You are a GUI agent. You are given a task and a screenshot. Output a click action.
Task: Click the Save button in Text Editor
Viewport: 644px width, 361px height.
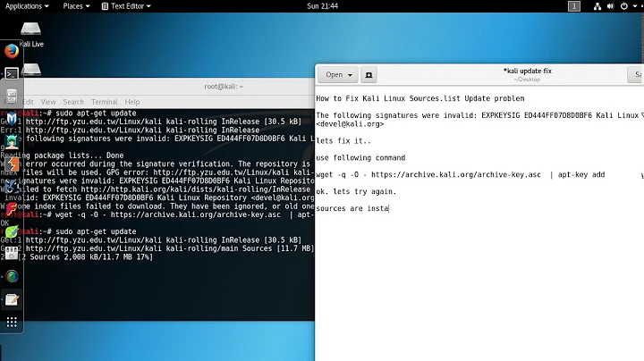pyautogui.click(x=636, y=75)
